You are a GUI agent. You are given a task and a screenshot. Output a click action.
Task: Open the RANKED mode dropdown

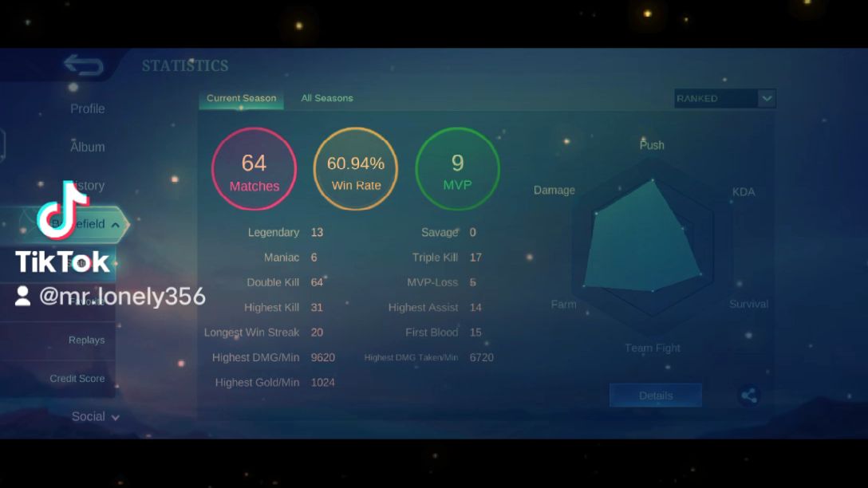(x=715, y=99)
